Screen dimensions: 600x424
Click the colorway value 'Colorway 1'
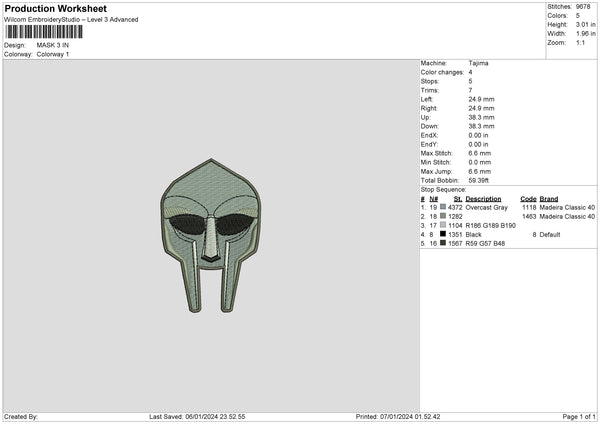[x=53, y=54]
